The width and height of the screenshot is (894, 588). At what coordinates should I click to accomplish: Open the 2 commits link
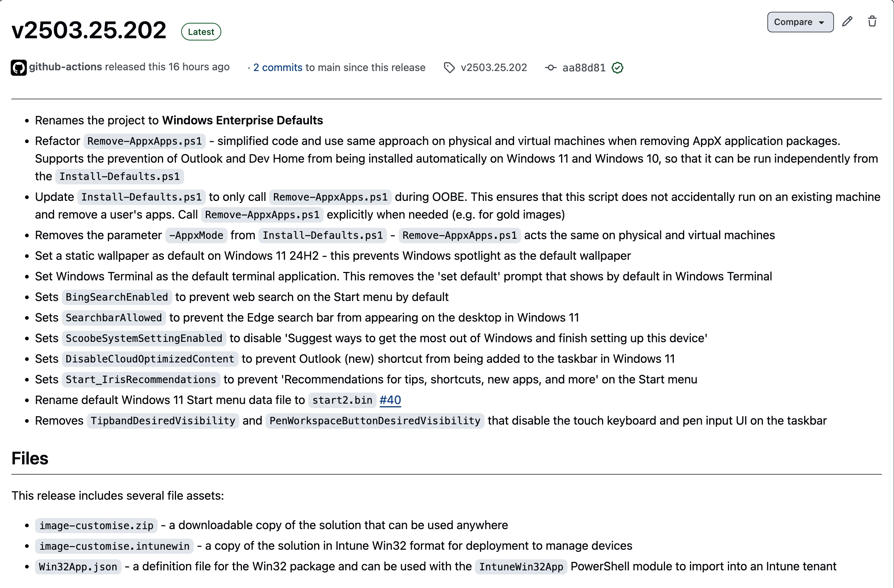pyautogui.click(x=278, y=68)
